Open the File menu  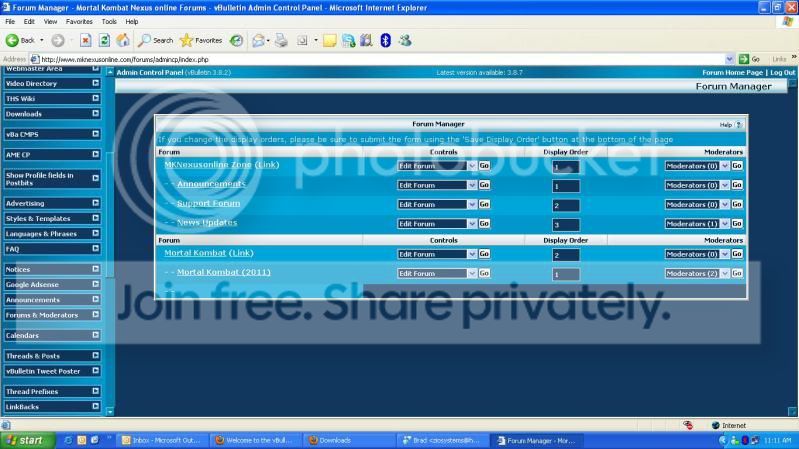click(x=10, y=21)
